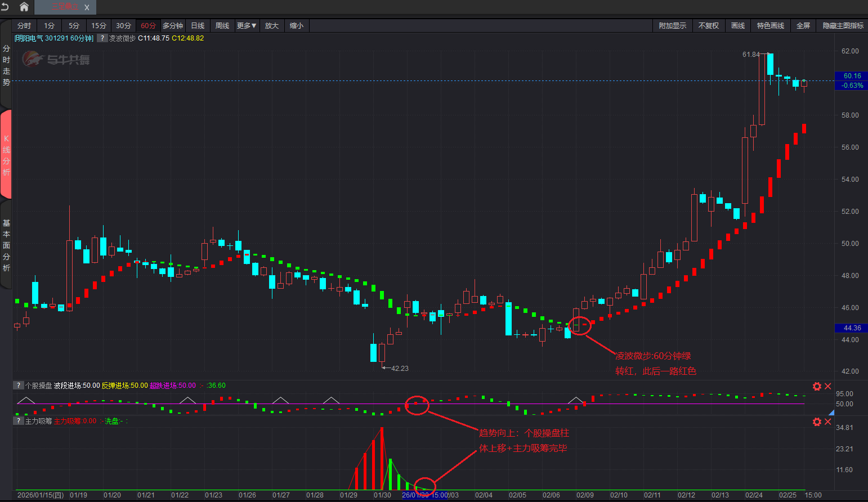Click help question mark beside 凌波微步
The width and height of the screenshot is (868, 502).
pos(102,38)
